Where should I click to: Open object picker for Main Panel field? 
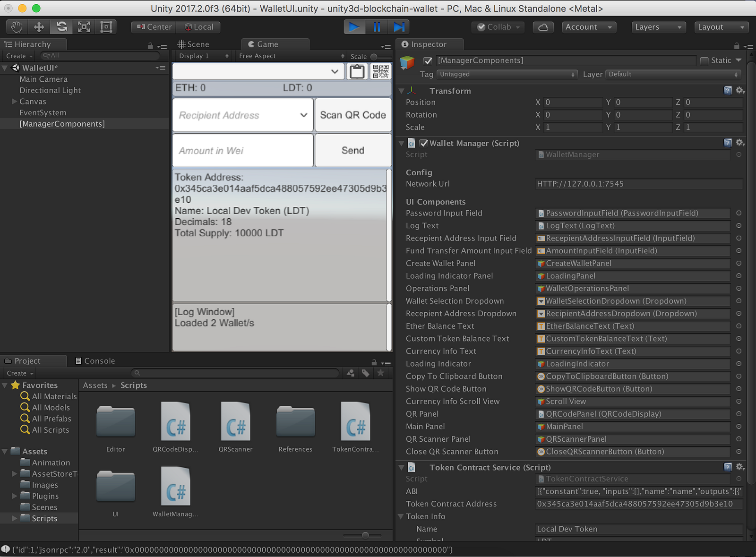(x=739, y=427)
